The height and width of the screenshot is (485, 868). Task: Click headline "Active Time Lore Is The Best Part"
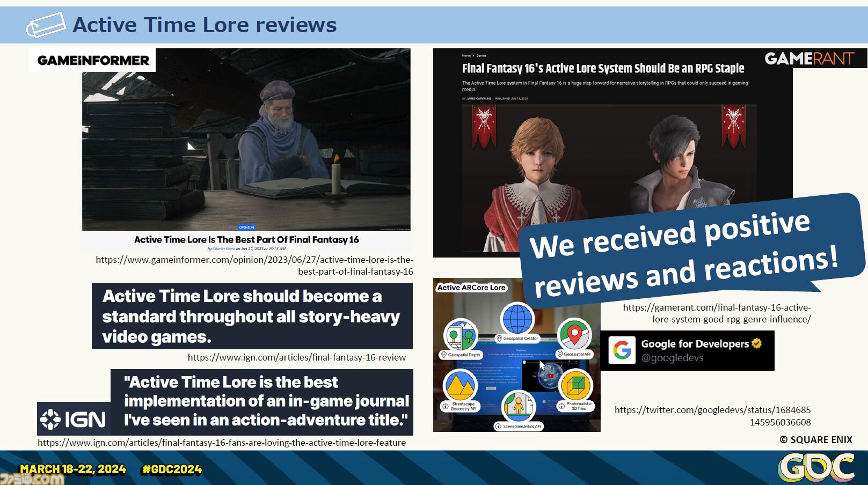pyautogui.click(x=246, y=240)
